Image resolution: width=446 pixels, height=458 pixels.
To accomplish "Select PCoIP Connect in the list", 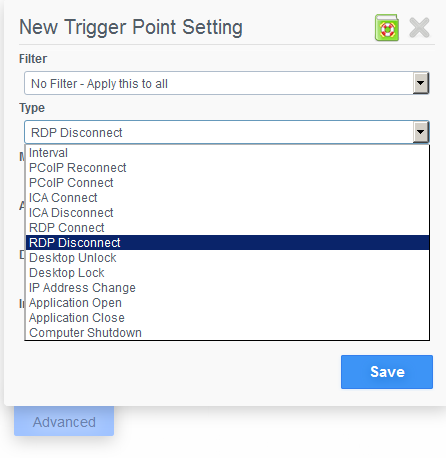I will pyautogui.click(x=227, y=183).
